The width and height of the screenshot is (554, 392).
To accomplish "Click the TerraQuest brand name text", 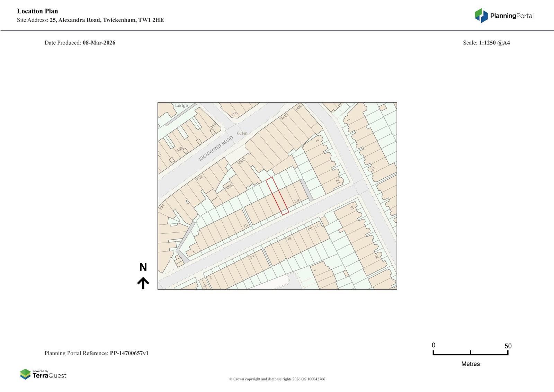I will tap(49, 376).
